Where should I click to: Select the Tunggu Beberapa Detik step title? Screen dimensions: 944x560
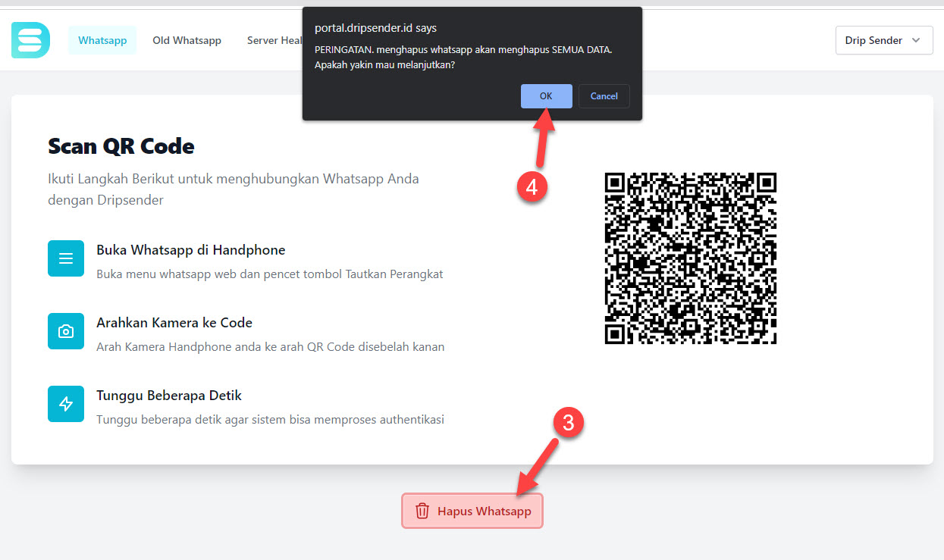pyautogui.click(x=169, y=396)
